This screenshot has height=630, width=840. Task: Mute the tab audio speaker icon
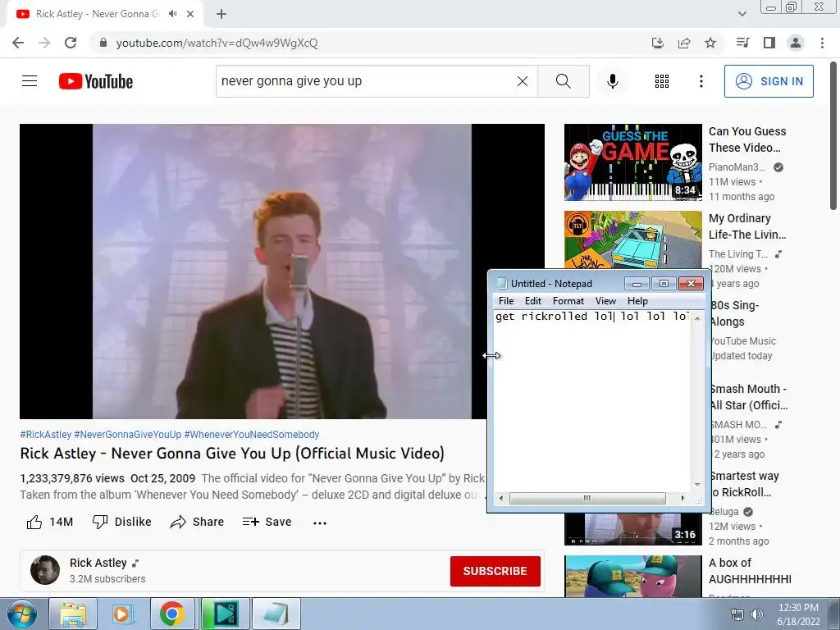pyautogui.click(x=172, y=14)
